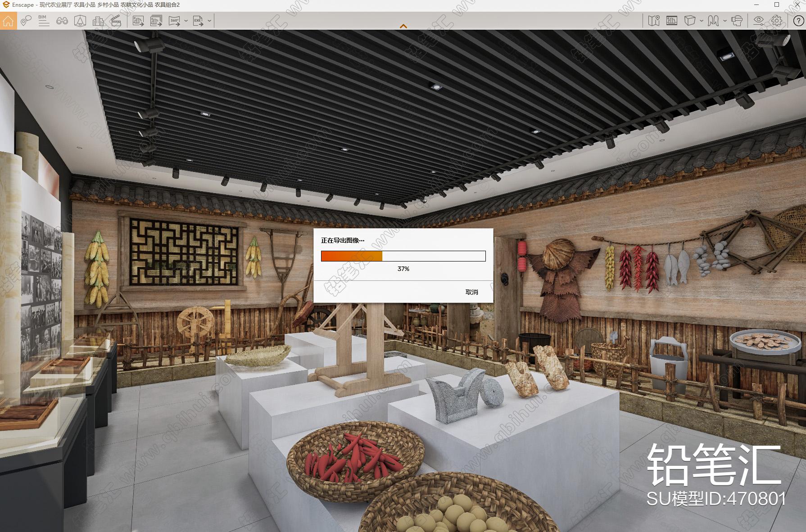Viewport: 806px width, 532px height.
Task: Expand the projection cube dropdown arrow
Action: click(x=702, y=21)
